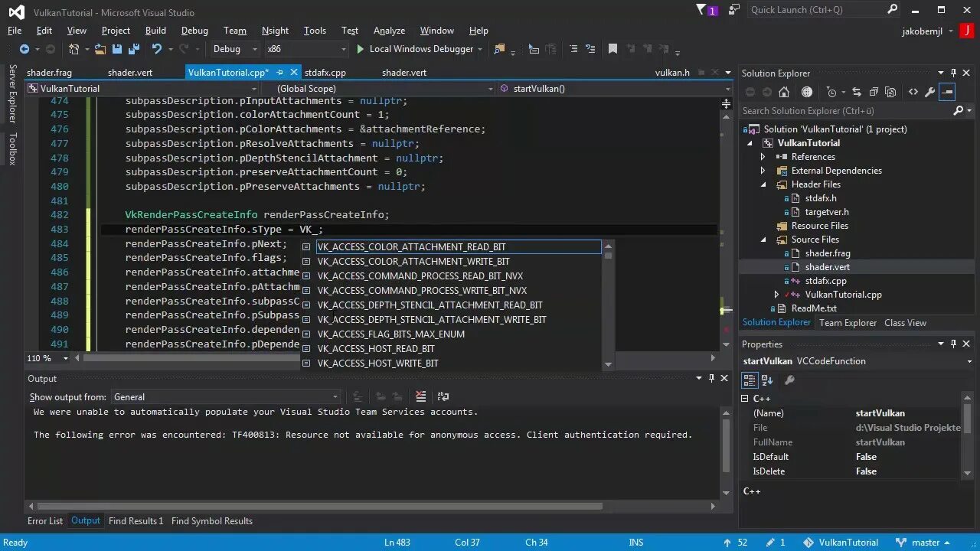Click Clear All icon in Output window

(420, 396)
